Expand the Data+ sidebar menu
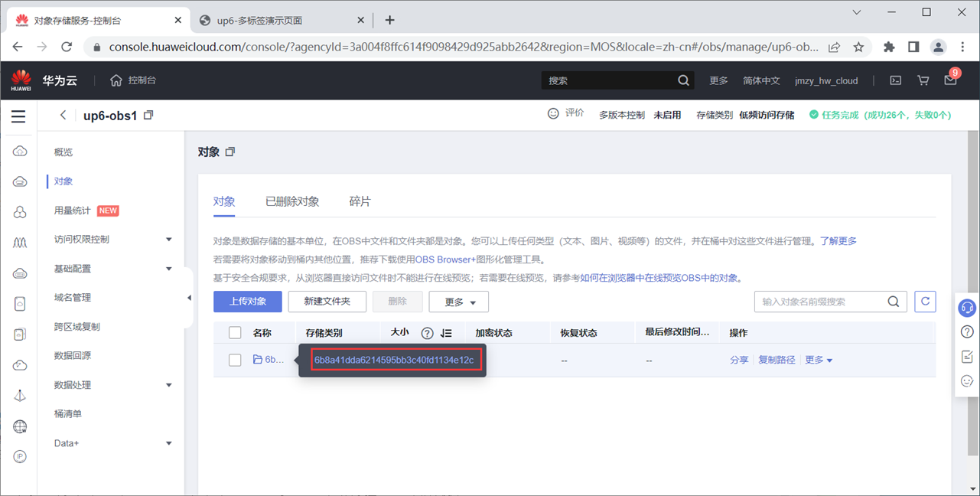Screen dimensions: 980x496 coord(168,443)
